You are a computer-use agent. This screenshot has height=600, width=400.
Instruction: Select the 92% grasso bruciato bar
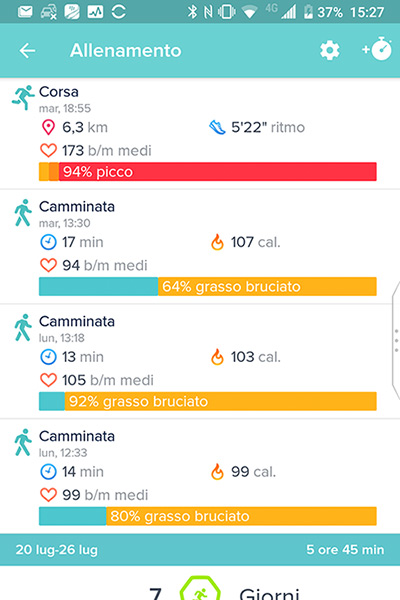(x=207, y=401)
